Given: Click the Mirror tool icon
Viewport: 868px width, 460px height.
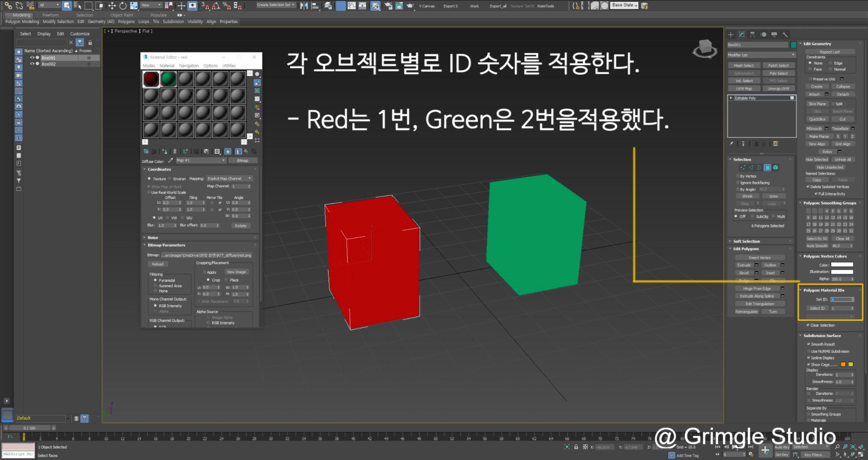Looking at the screenshot, I should coord(304,6).
